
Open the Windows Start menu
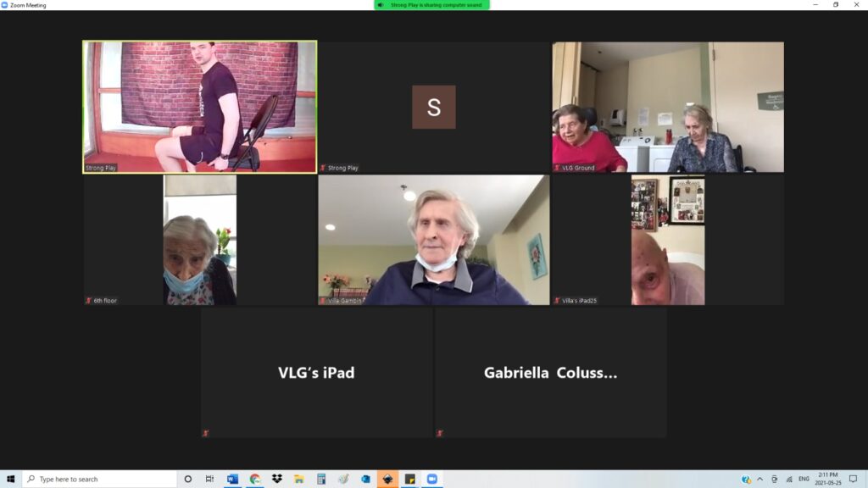[x=10, y=479]
